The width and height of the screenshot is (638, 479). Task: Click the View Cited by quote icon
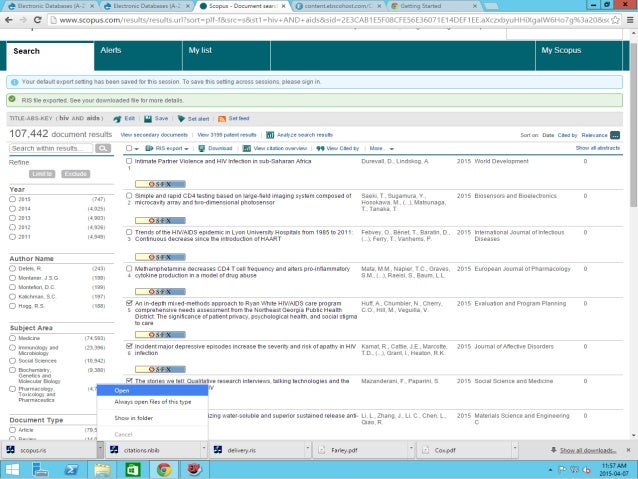[x=320, y=149]
